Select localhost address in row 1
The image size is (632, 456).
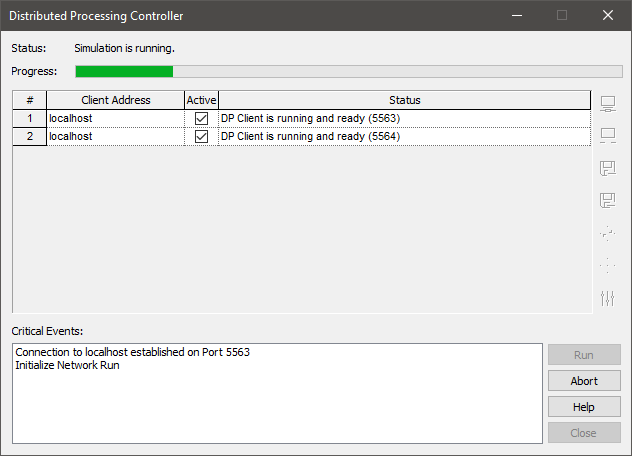point(116,118)
